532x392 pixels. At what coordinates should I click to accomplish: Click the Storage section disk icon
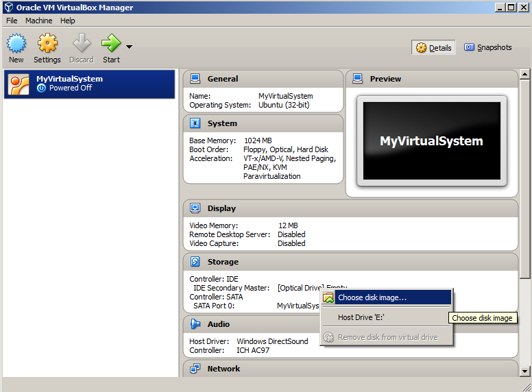pos(195,261)
